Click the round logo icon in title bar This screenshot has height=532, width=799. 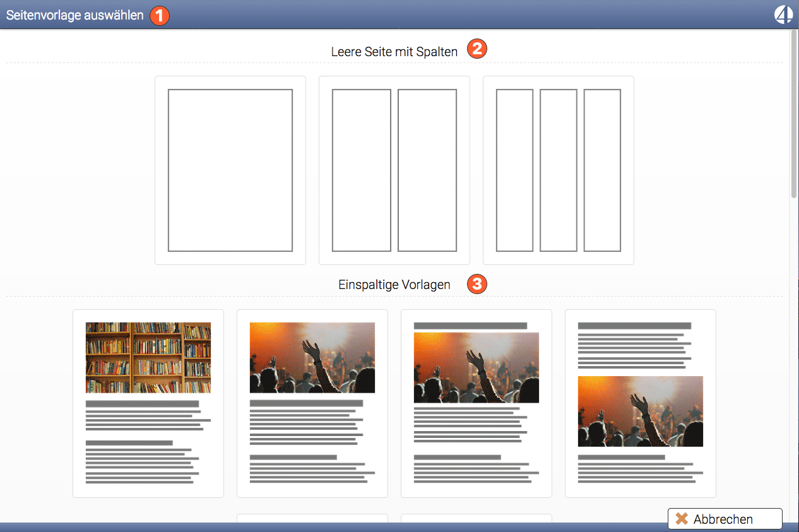click(783, 15)
